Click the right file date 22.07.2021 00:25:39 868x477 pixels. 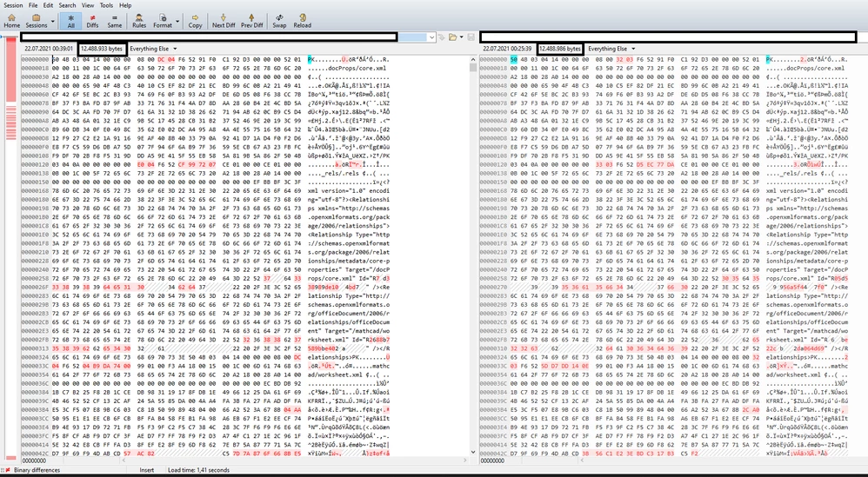(x=507, y=49)
